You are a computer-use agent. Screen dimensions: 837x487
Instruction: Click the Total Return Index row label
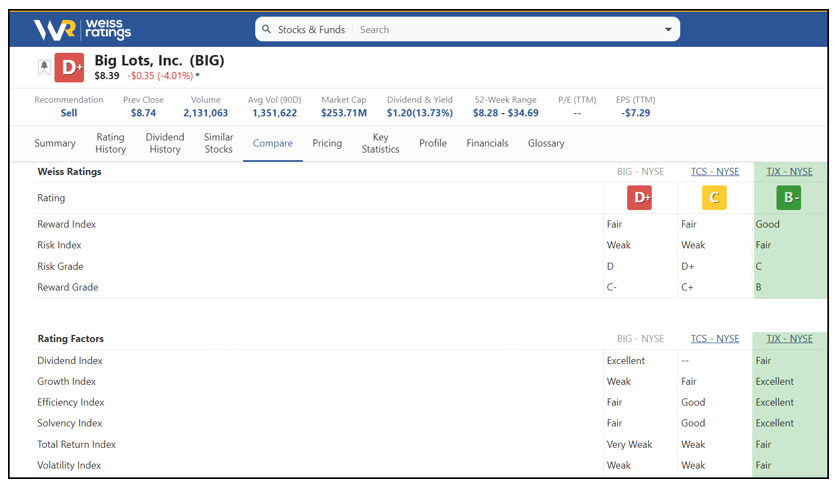click(x=76, y=444)
